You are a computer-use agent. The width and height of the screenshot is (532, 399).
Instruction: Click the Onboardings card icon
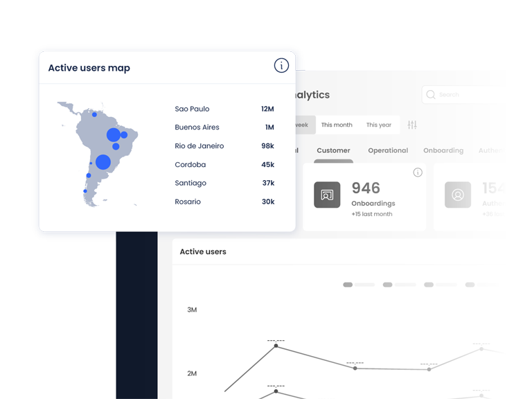click(x=327, y=195)
